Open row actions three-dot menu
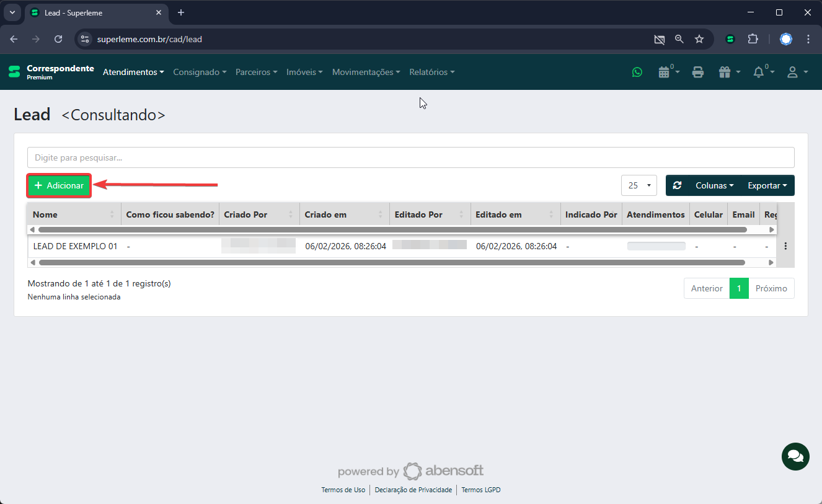 (785, 246)
